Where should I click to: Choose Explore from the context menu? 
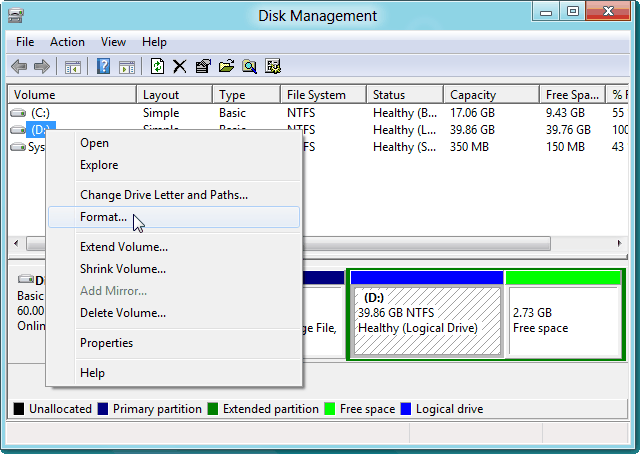tap(174, 165)
